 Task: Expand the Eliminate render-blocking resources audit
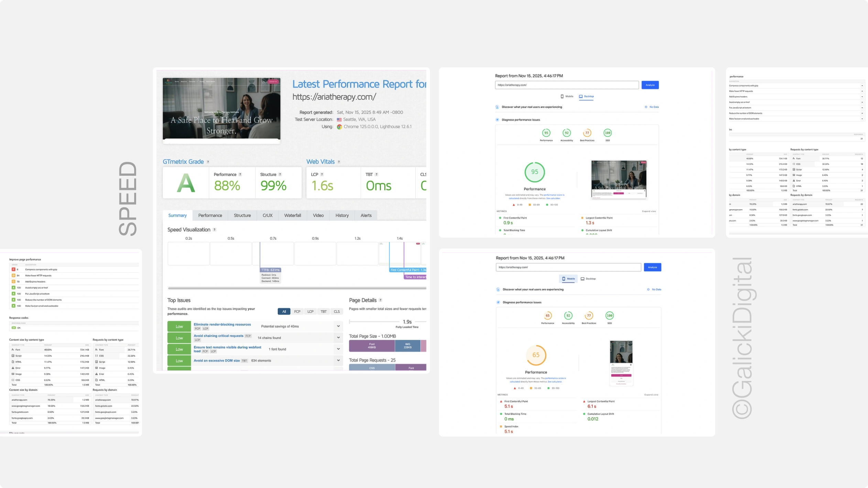(338, 326)
